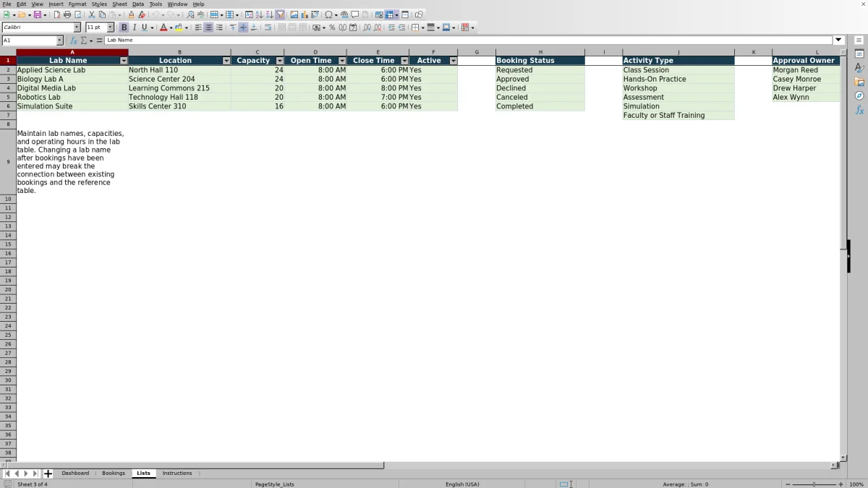Select cell containing Robotics Lab
Screen dimensions: 868x488
click(72, 97)
